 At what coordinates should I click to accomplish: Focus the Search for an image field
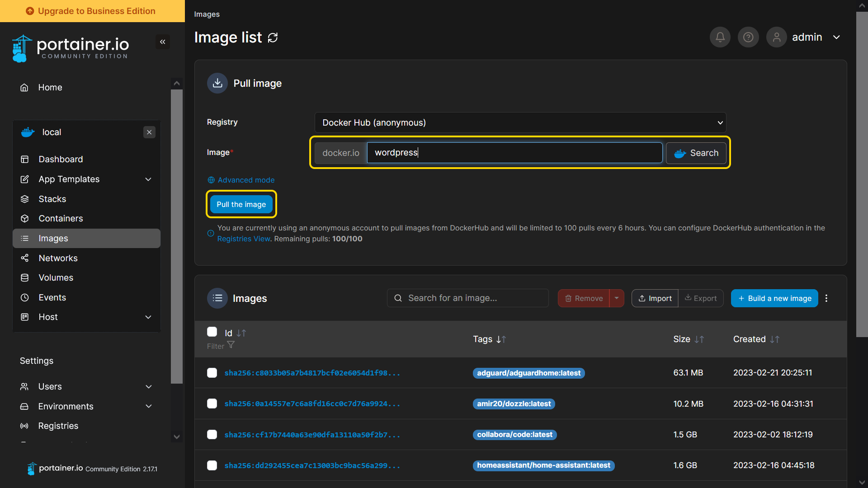(x=468, y=298)
